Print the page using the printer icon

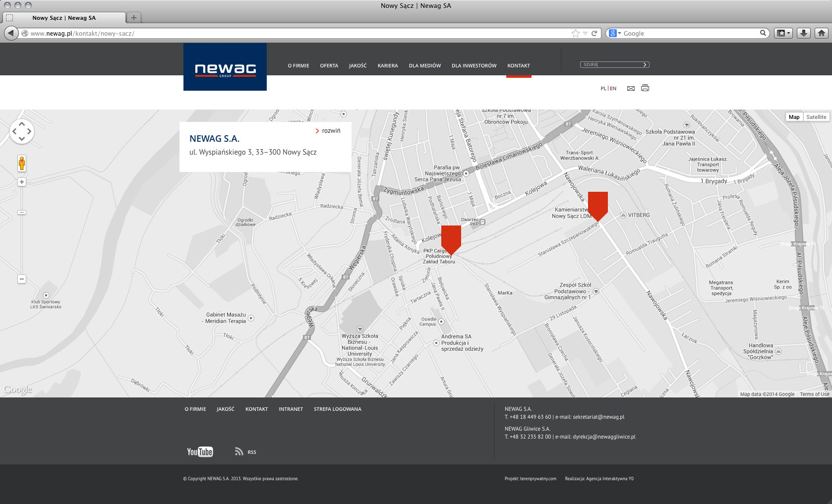(645, 88)
